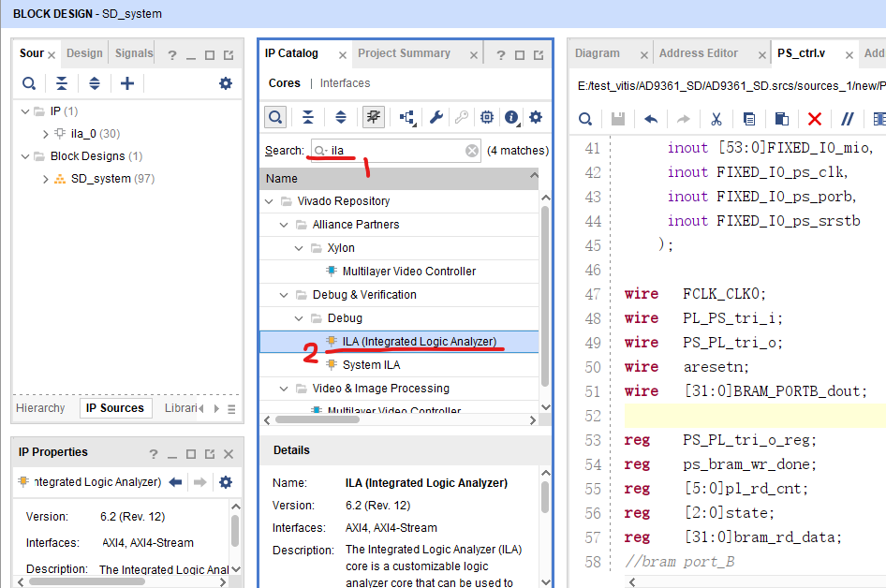This screenshot has height=588, width=886.
Task: Collapse Block Designs (1) node
Action: pos(25,156)
